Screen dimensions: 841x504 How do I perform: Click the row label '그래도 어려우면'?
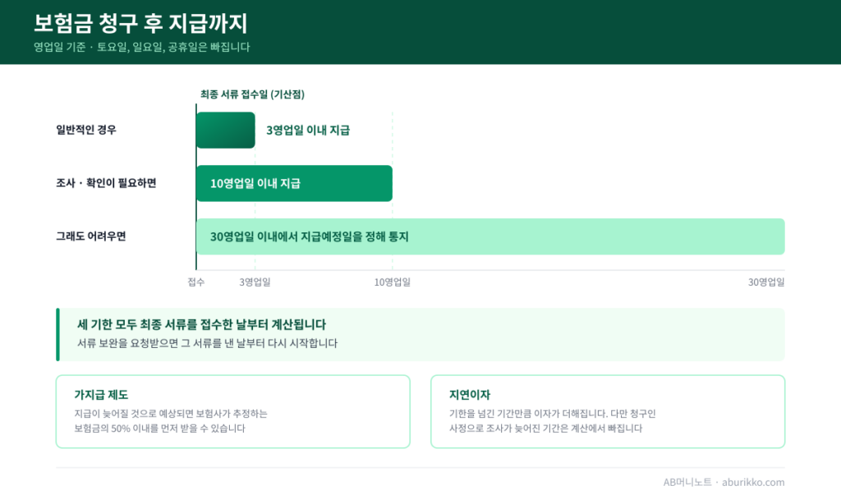[91, 236]
